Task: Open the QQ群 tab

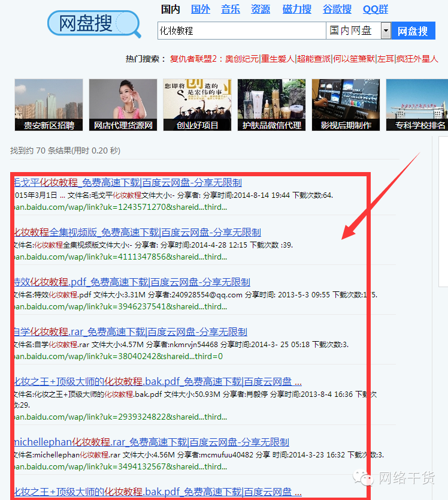Action: tap(376, 9)
